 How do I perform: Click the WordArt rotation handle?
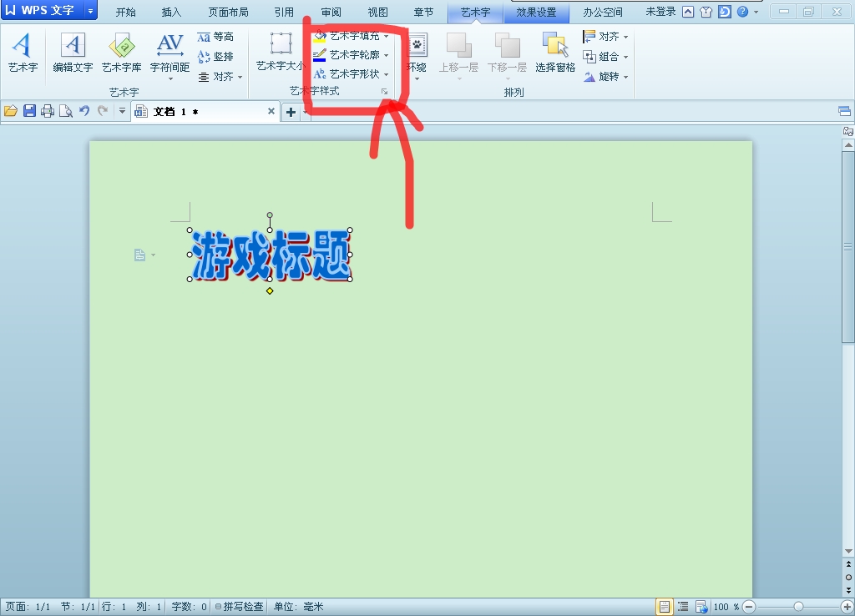tap(270, 215)
